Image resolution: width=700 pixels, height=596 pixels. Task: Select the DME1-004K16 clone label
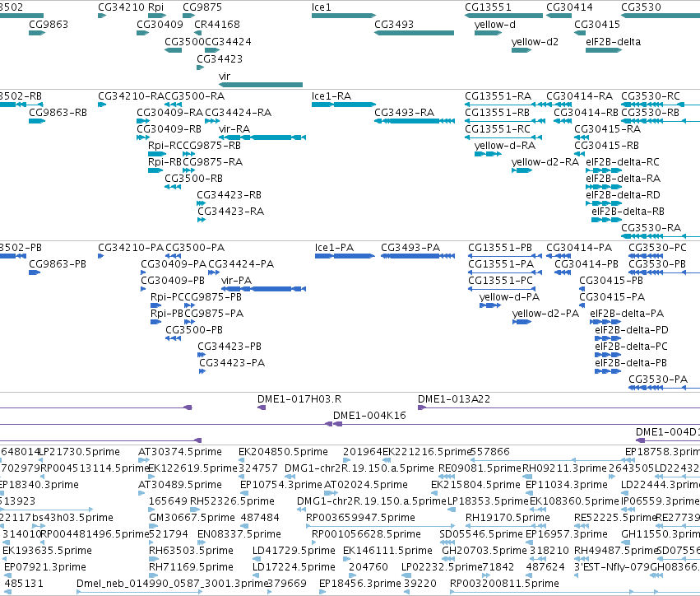(369, 416)
